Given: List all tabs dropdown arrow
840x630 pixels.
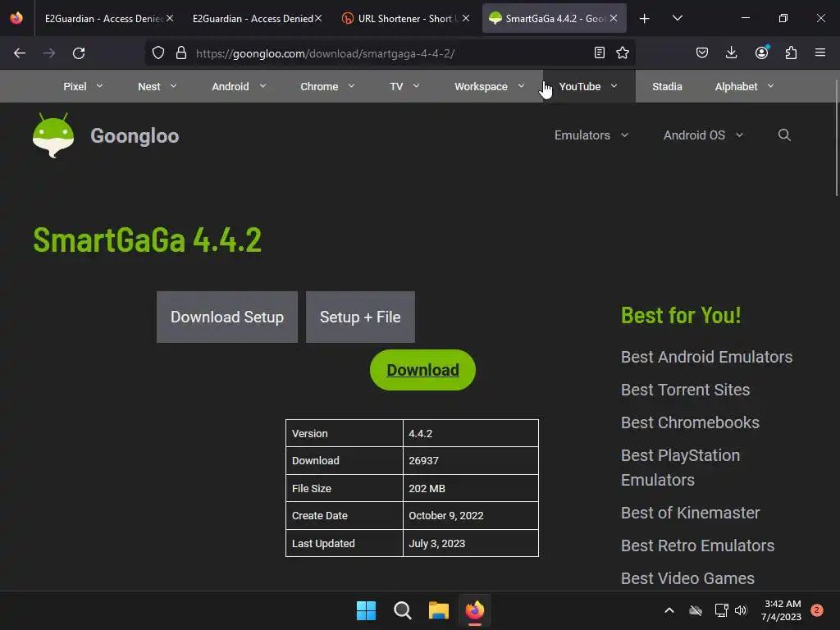Looking at the screenshot, I should click(677, 18).
